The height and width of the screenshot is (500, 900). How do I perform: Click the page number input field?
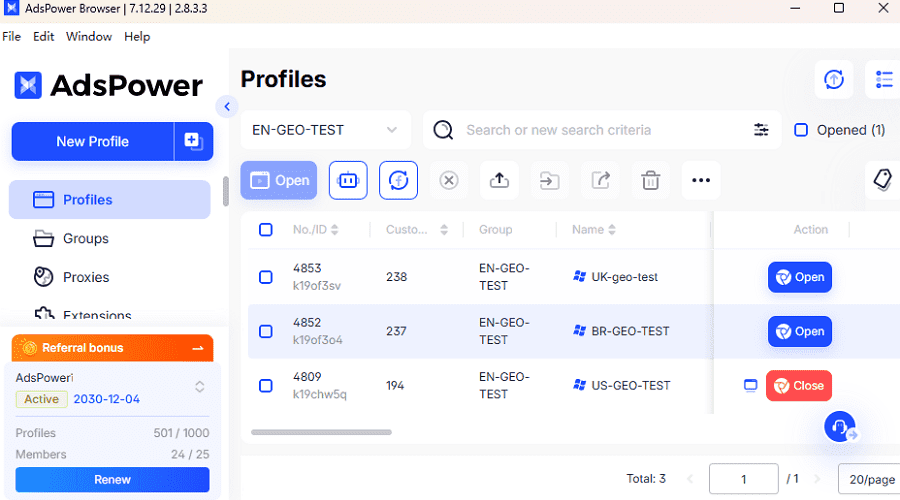pyautogui.click(x=744, y=479)
